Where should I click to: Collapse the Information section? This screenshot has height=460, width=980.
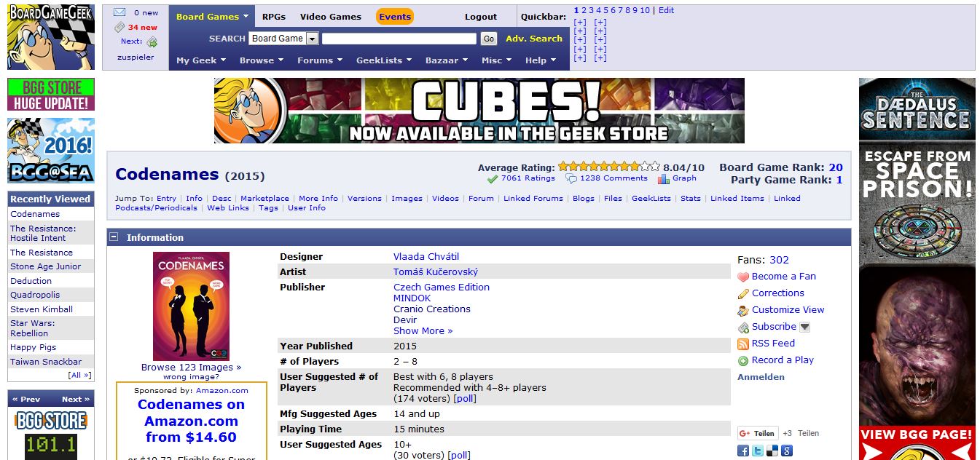pyautogui.click(x=114, y=237)
